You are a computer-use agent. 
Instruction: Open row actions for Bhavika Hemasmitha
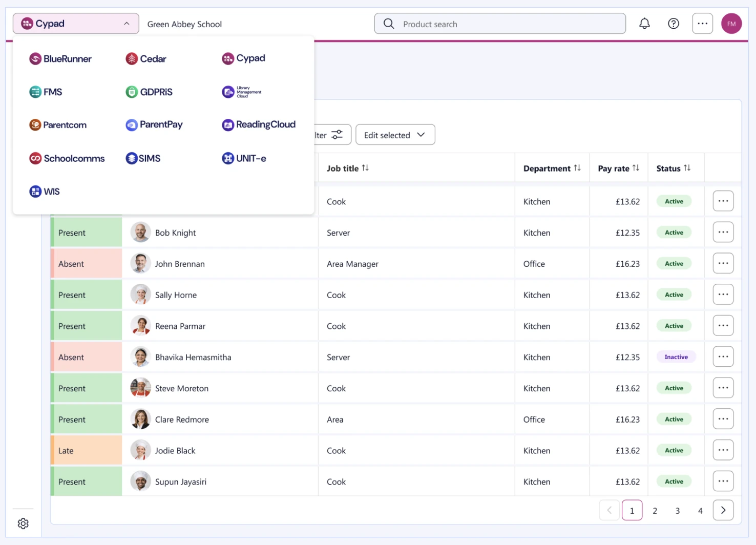click(723, 357)
